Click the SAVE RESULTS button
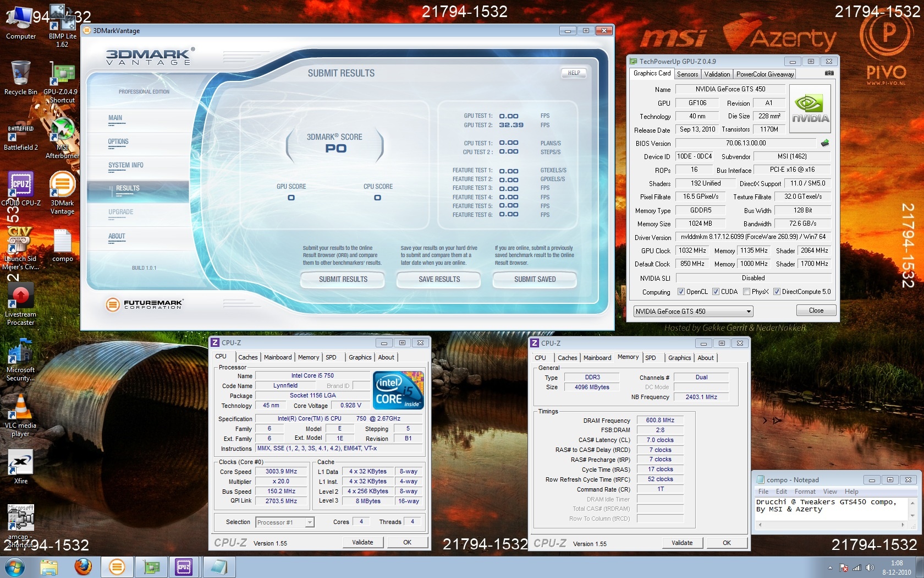Image resolution: width=924 pixels, height=578 pixels. 439,280
